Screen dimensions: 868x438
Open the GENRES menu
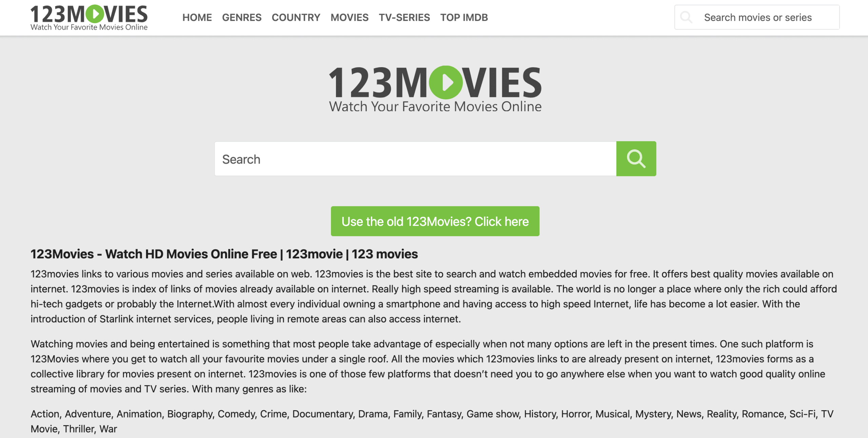(x=242, y=17)
